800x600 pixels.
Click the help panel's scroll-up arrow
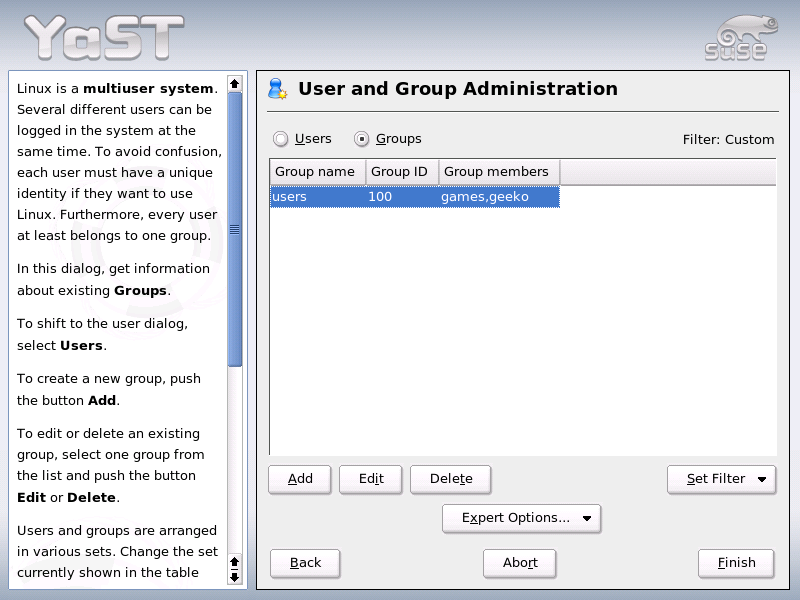(x=235, y=84)
